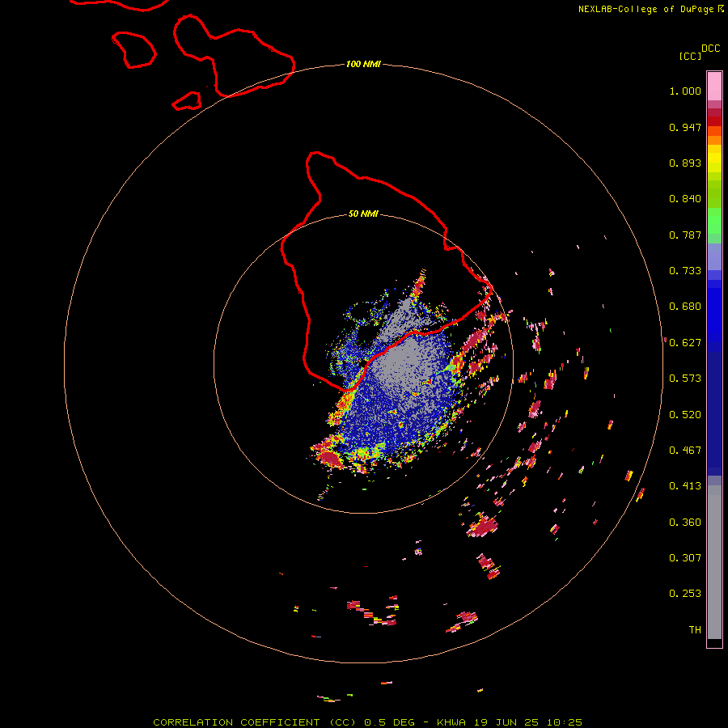Select the 0.360 scale value
728x728 pixels.
685,523
